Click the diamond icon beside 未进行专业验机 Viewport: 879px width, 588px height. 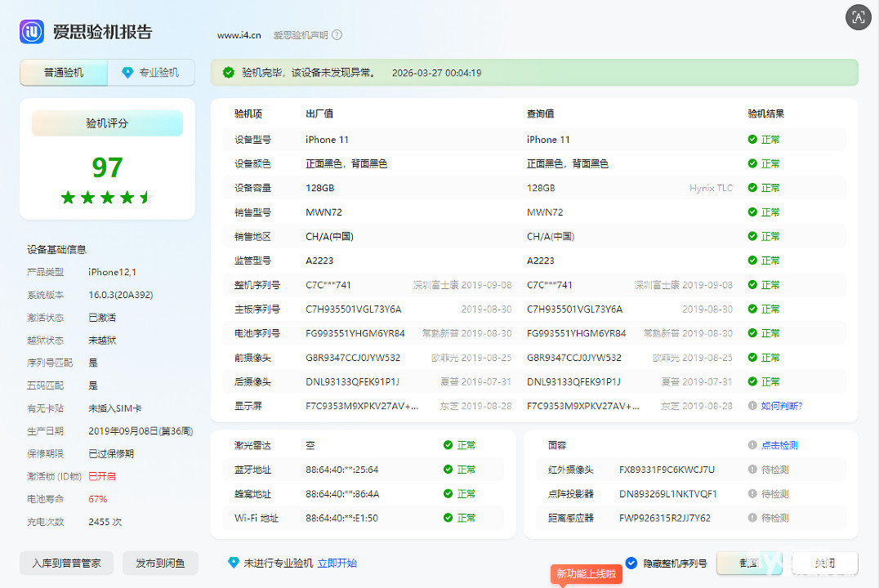pyautogui.click(x=234, y=563)
